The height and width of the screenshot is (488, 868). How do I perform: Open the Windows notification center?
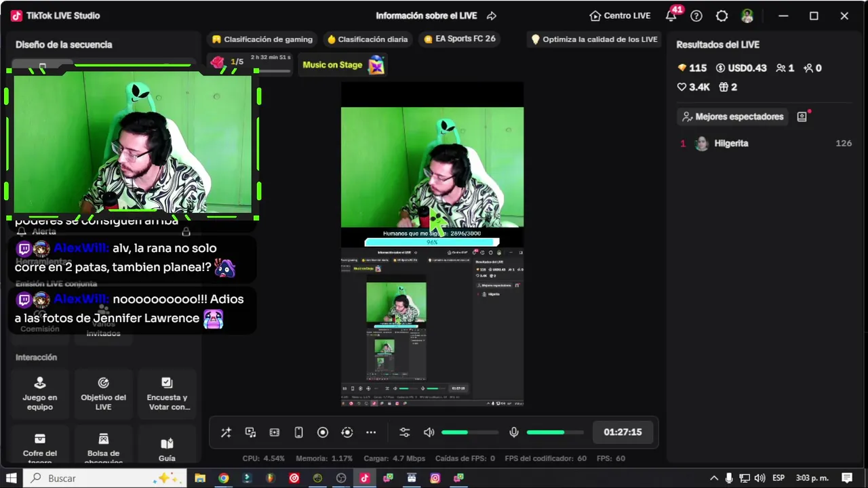(x=847, y=478)
